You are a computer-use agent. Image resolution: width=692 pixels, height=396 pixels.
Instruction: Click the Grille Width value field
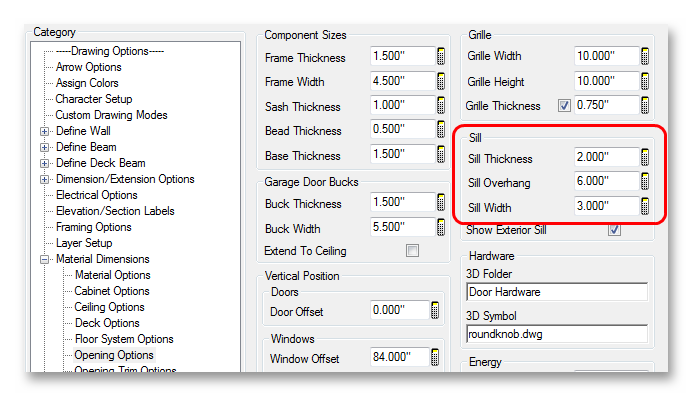click(x=607, y=56)
